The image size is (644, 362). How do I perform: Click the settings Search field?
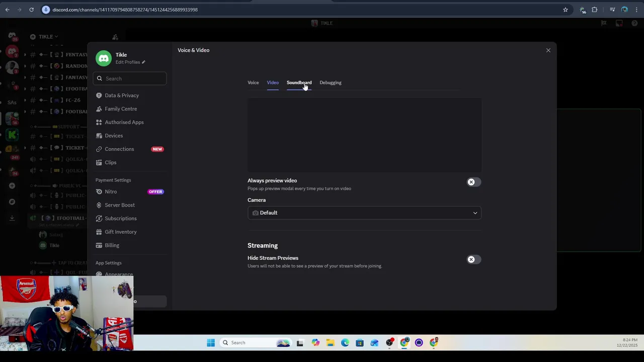(130, 78)
